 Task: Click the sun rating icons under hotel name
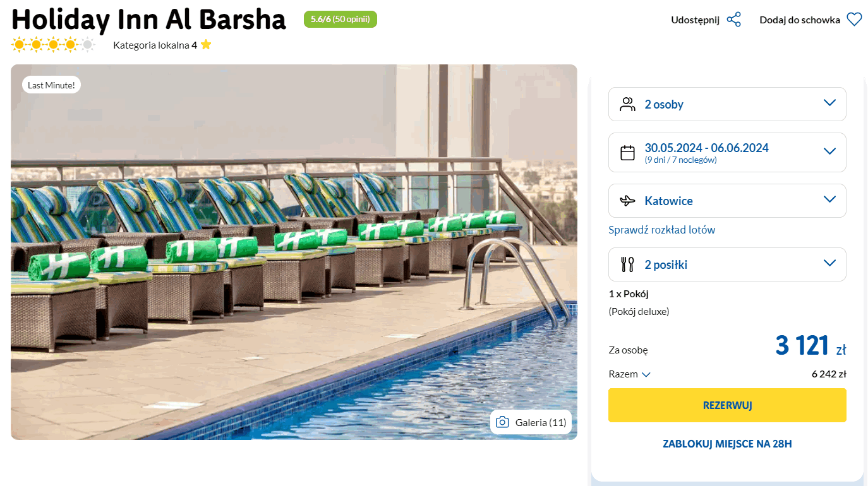pos(53,45)
